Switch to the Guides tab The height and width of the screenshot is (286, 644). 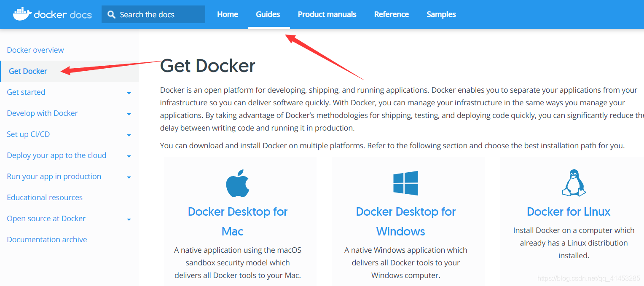coord(268,14)
